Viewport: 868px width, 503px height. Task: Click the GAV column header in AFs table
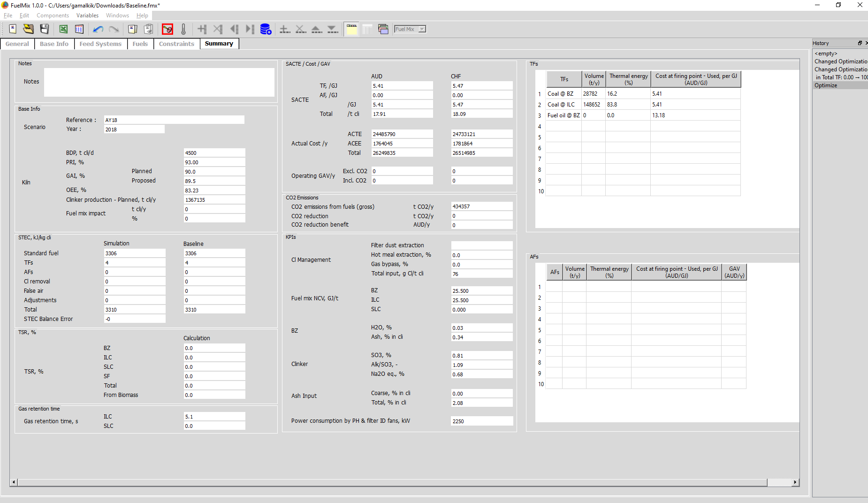(734, 272)
